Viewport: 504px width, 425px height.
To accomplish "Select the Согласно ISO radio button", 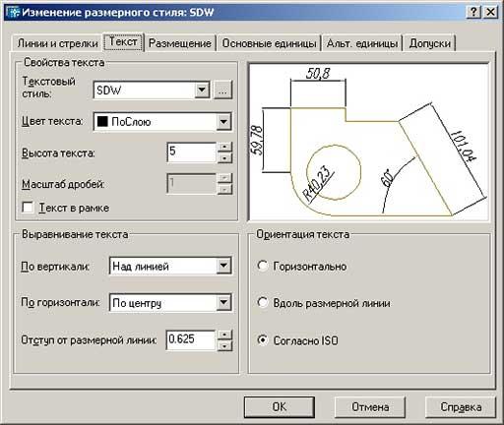I will pos(263,340).
